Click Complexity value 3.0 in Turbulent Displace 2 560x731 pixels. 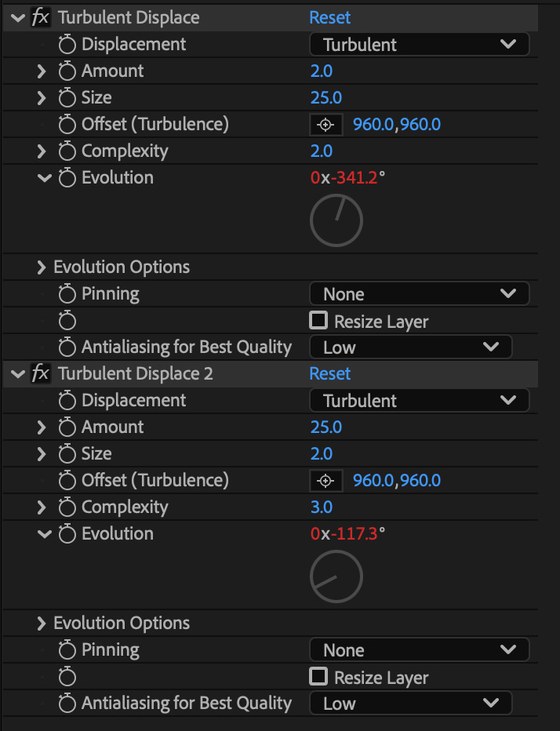(322, 507)
